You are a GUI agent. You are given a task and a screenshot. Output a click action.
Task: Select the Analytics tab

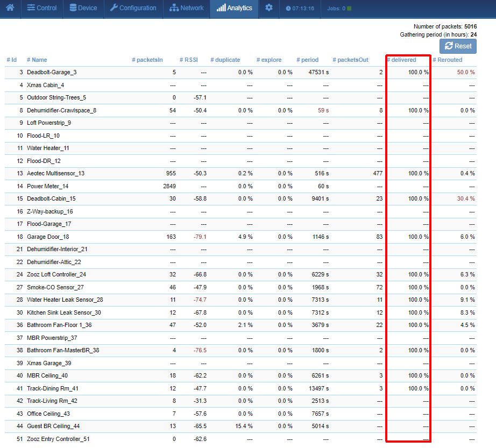pos(234,8)
